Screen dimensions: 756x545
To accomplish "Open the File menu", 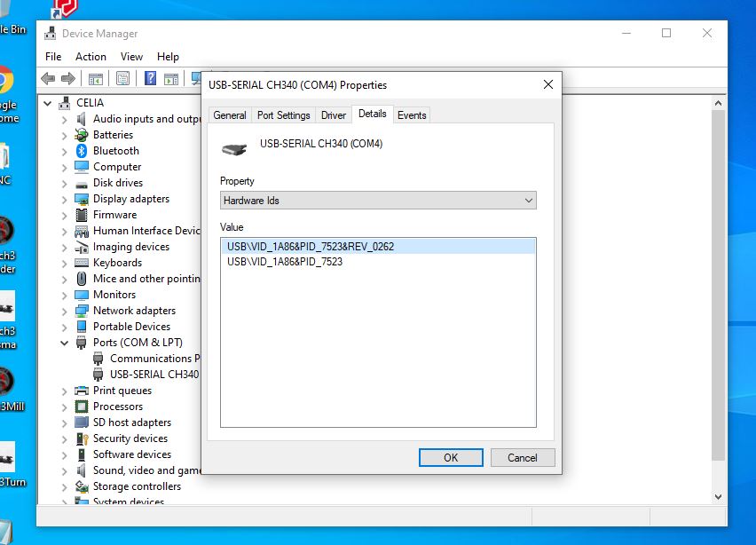I will [x=53, y=57].
